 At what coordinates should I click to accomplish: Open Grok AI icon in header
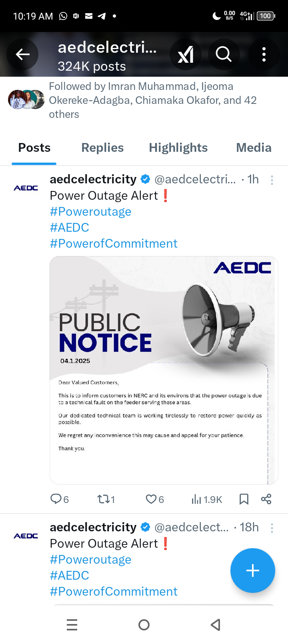pyautogui.click(x=186, y=54)
